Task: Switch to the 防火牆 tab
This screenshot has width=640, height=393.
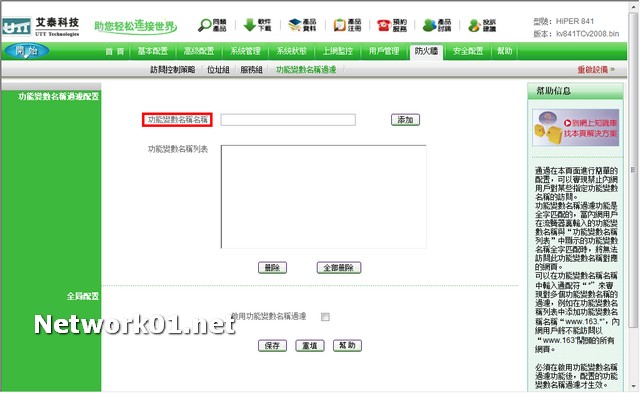Action: pos(426,51)
